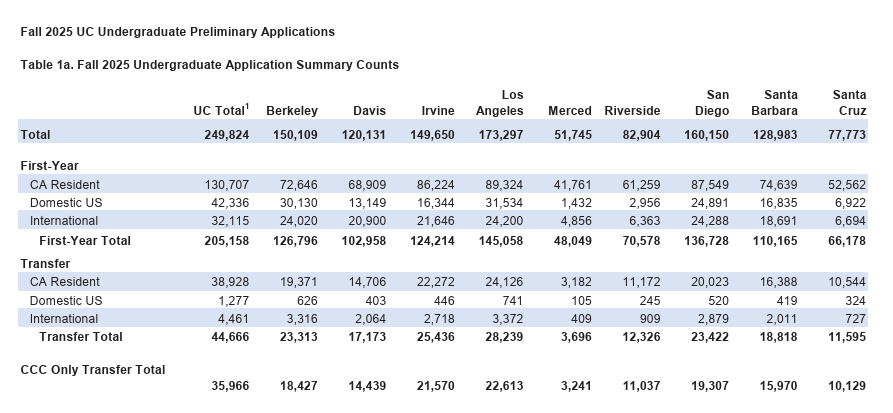Select the Santa Cruz column header
This screenshot has height=413, width=893.
point(849,103)
